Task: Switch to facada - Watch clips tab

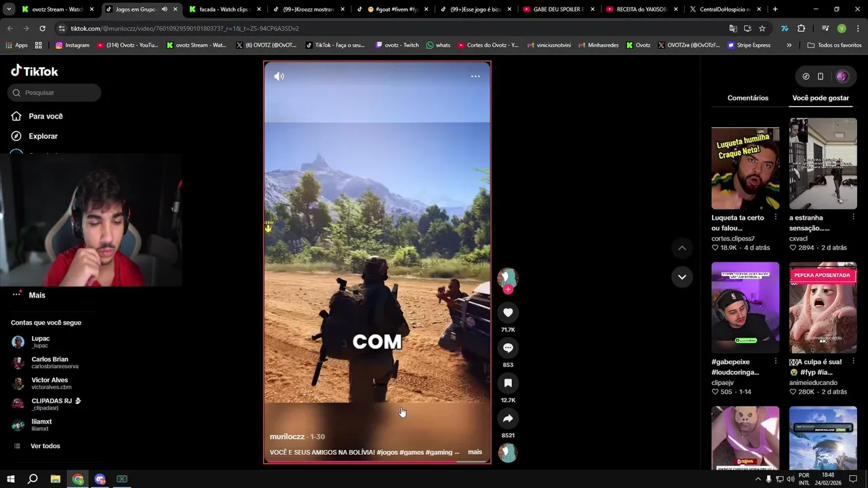Action: [x=224, y=9]
